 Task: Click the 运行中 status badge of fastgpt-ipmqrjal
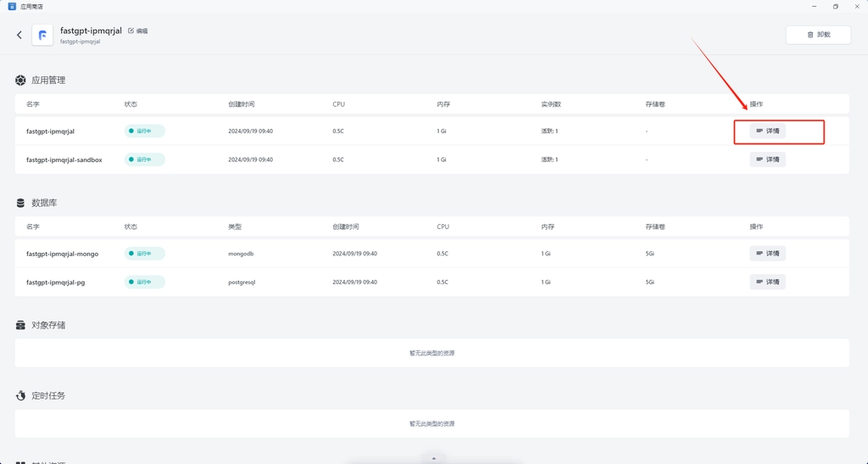[144, 131]
